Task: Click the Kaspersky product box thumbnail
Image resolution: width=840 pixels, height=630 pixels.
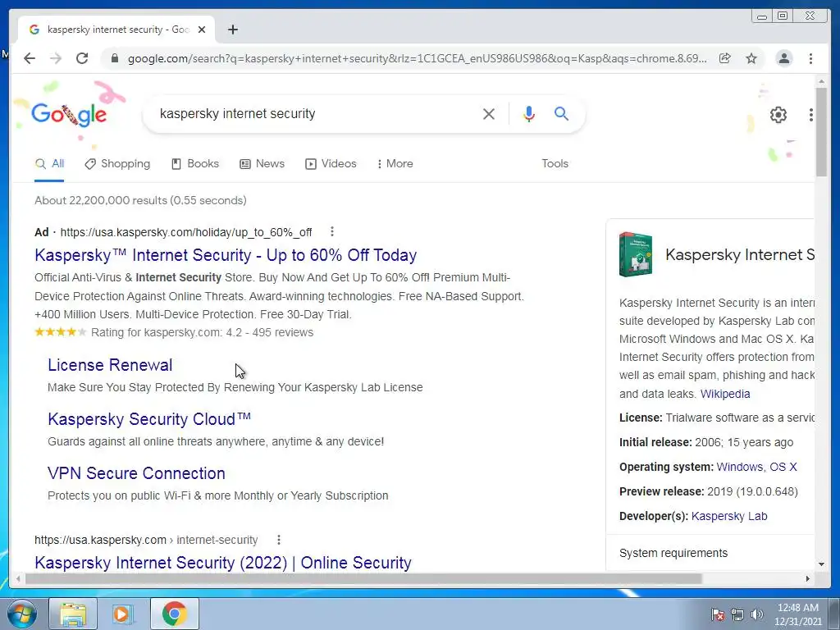Action: point(636,254)
